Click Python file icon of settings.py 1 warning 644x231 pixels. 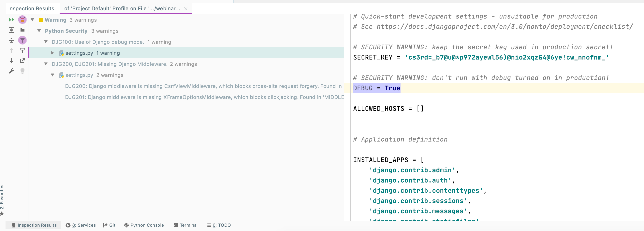click(x=62, y=53)
